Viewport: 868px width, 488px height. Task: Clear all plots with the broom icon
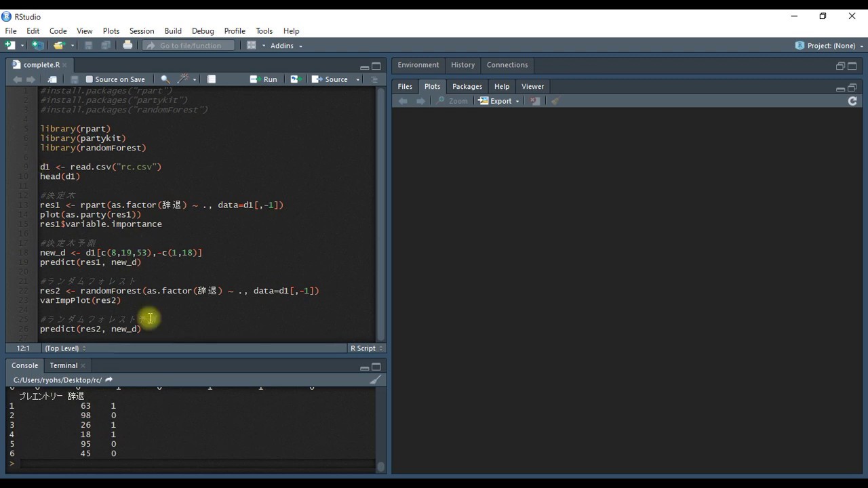coord(555,101)
